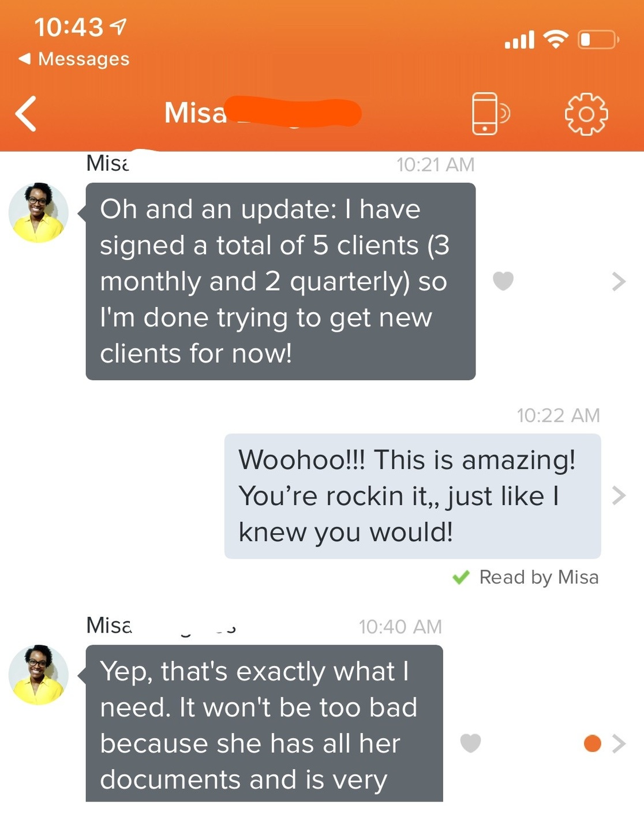Open Misa's avatar on 10:40 AM message
Image resolution: width=644 pixels, height=831 pixels.
click(x=39, y=675)
